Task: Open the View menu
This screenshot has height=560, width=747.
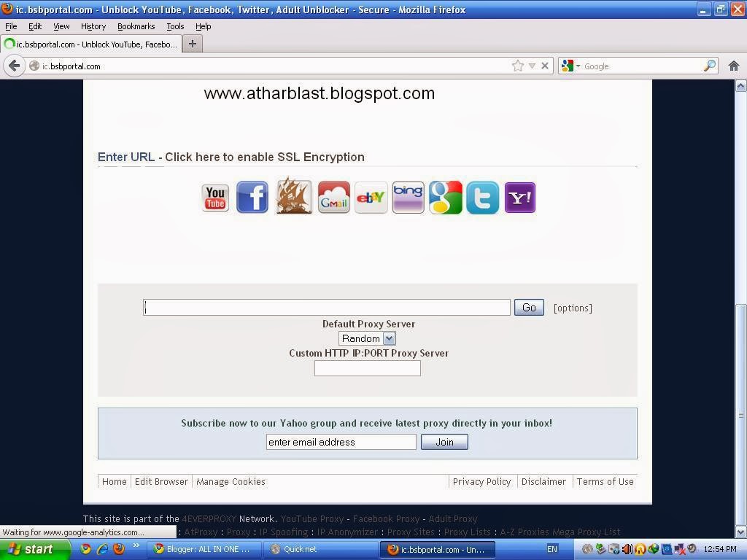Action: coord(61,26)
